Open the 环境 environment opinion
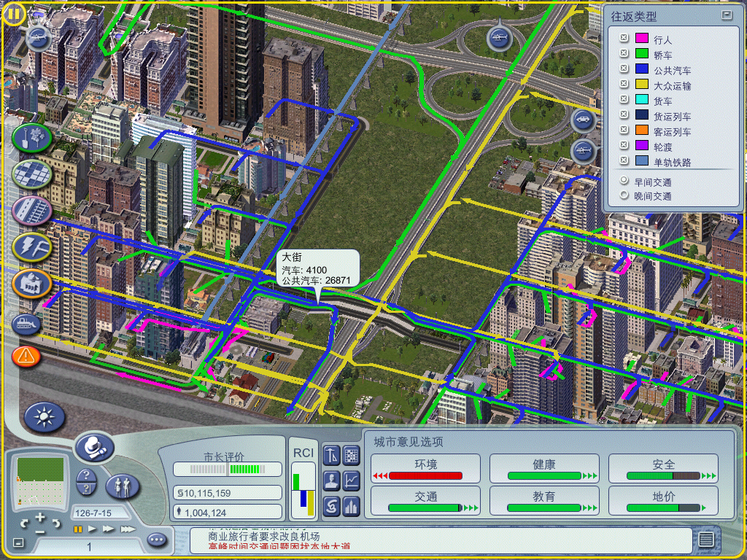747x560 pixels. (x=425, y=469)
